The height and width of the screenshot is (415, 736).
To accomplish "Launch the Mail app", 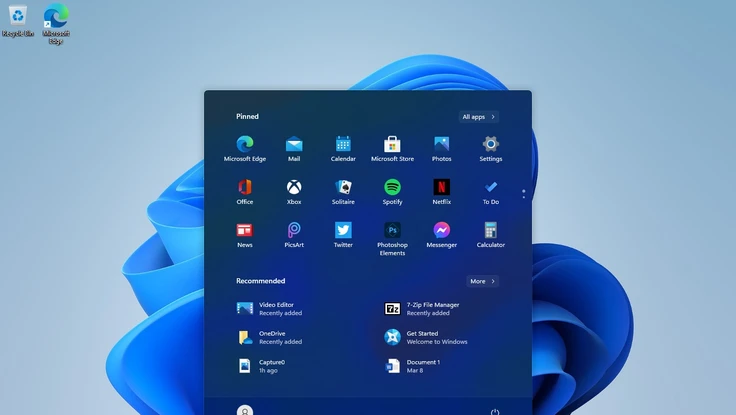I will tap(294, 148).
